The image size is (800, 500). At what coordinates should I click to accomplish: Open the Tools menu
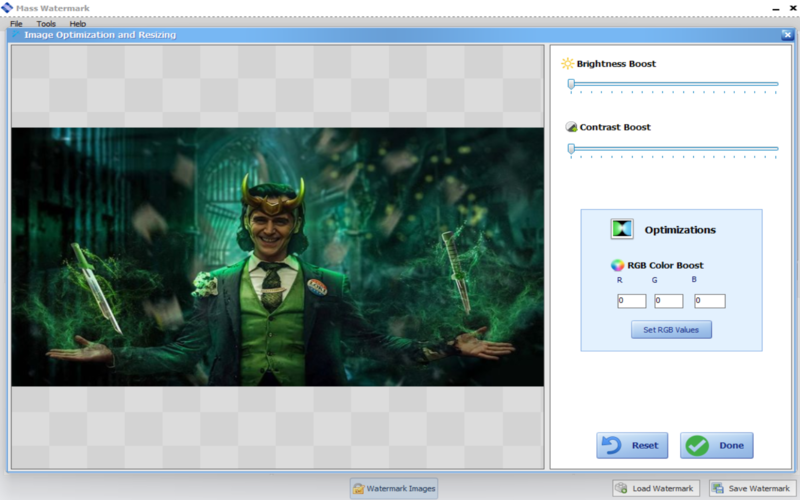point(46,23)
